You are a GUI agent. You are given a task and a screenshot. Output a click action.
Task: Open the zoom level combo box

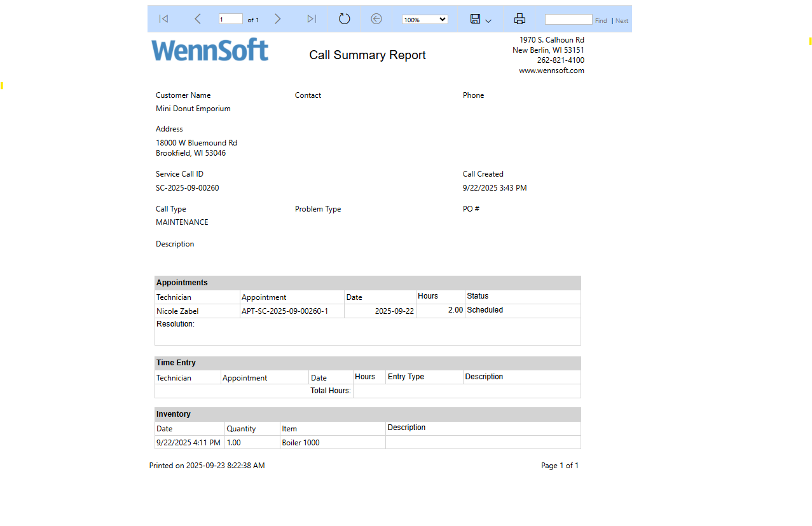420,19
